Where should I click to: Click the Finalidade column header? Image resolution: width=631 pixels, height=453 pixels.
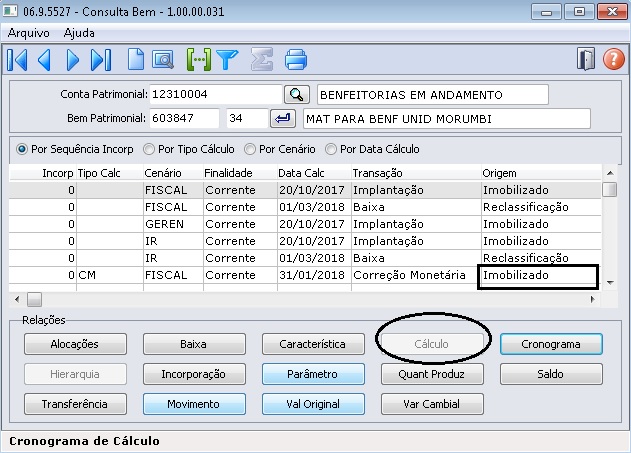(x=240, y=173)
